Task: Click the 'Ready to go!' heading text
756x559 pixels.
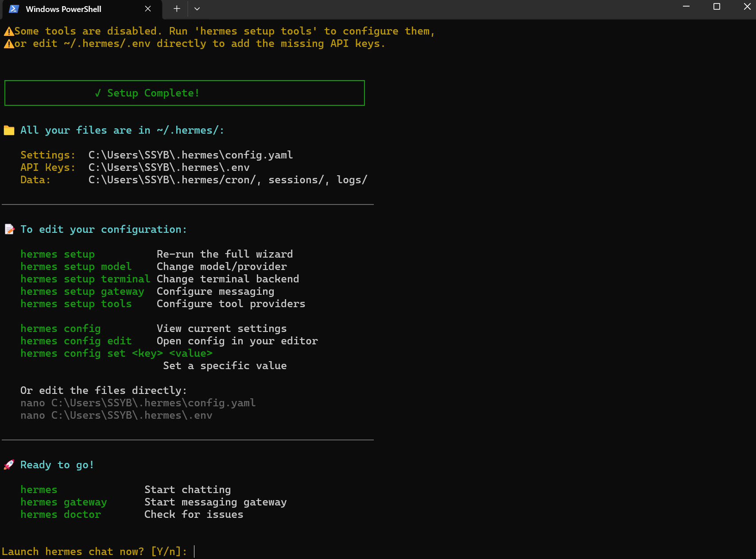Action: [57, 465]
